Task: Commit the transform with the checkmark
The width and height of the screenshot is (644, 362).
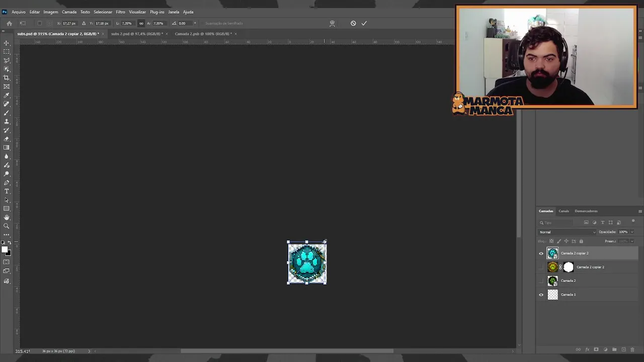Action: pyautogui.click(x=364, y=23)
